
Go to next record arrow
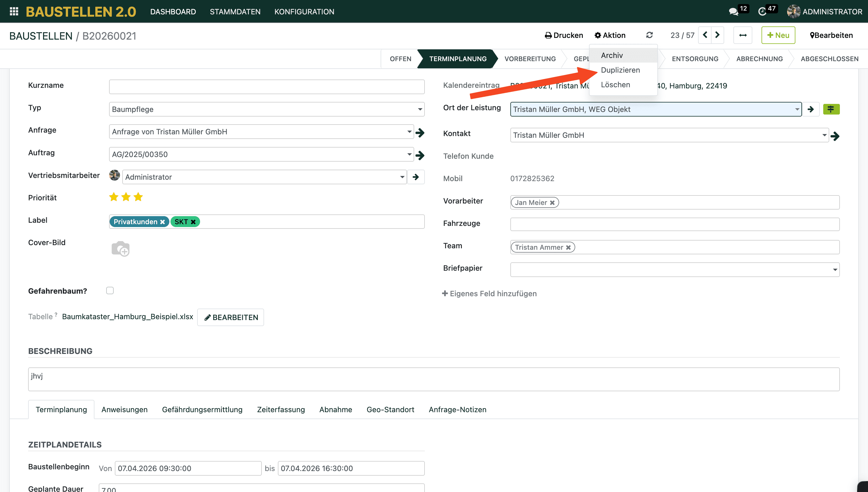click(x=717, y=35)
